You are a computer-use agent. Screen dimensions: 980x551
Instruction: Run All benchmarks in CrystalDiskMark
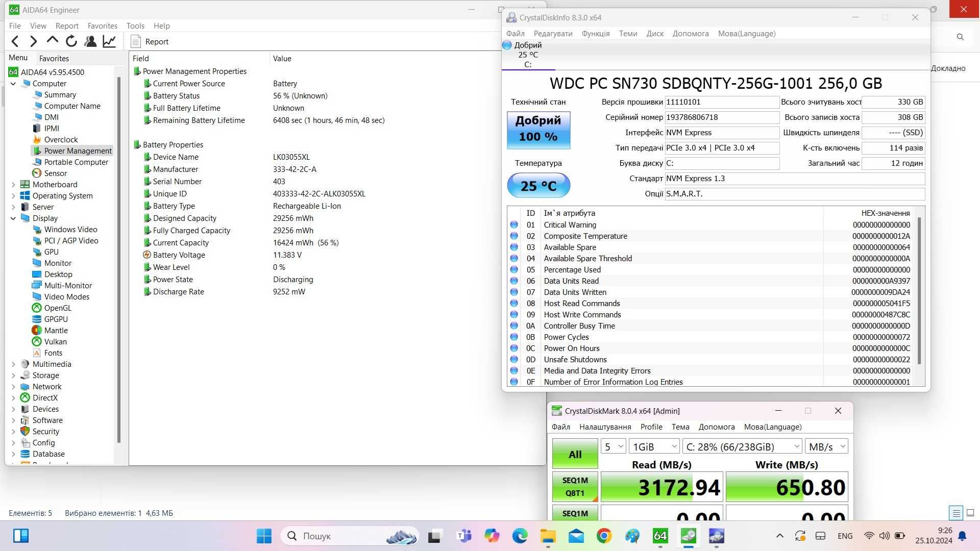click(575, 454)
